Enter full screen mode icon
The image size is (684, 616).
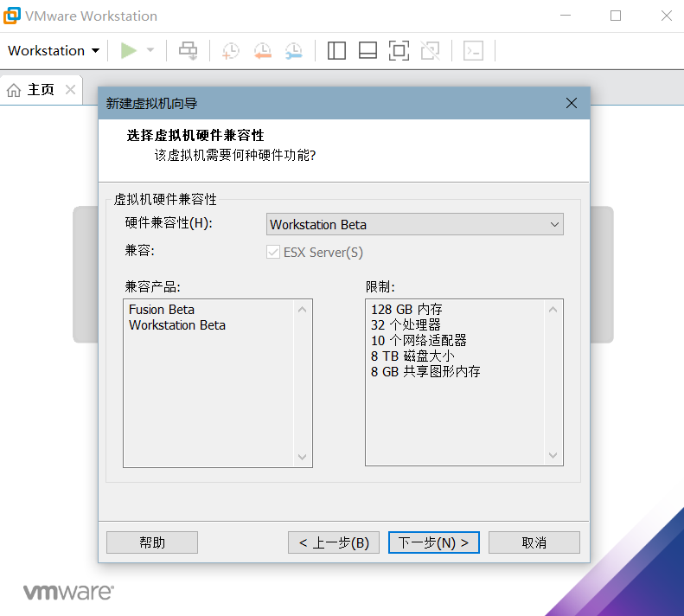399,51
